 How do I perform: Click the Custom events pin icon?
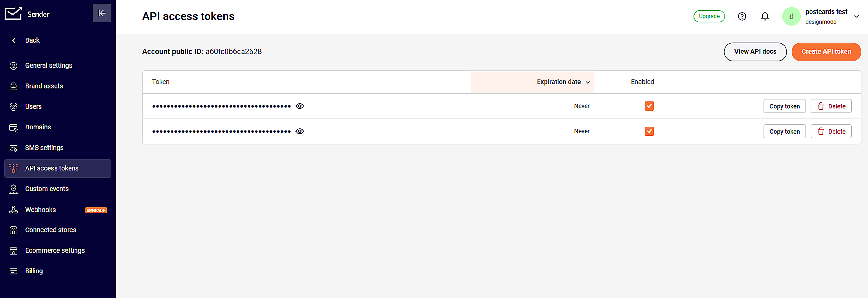(14, 189)
